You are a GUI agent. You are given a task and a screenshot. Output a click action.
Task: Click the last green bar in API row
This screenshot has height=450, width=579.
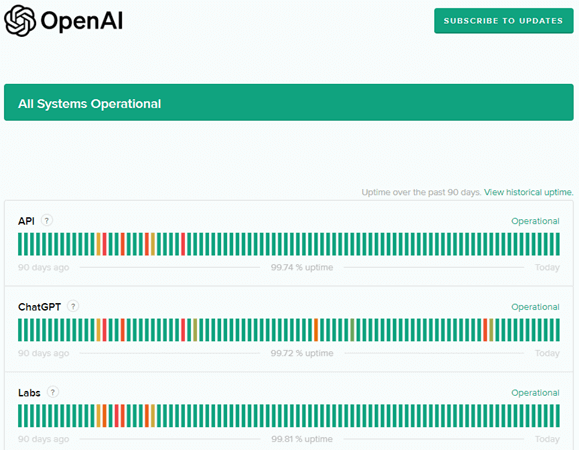tap(558, 244)
